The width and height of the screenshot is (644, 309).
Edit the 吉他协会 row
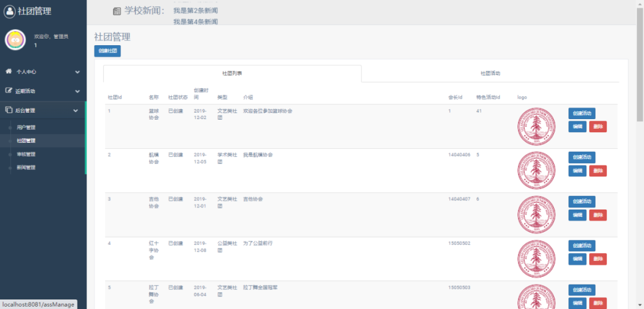(x=577, y=215)
